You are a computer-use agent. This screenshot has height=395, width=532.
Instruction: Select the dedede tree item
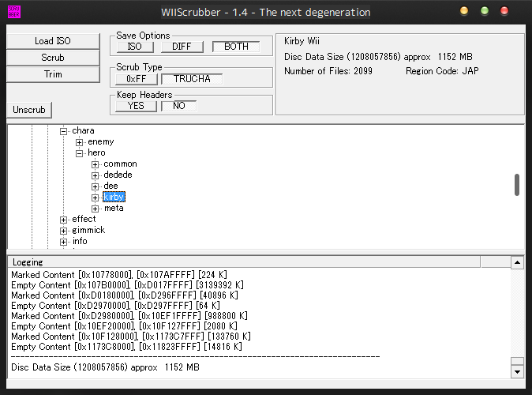tap(118, 175)
